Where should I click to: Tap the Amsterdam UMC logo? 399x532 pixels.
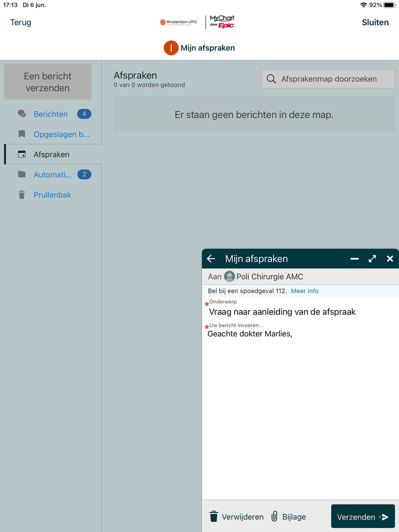pos(179,22)
